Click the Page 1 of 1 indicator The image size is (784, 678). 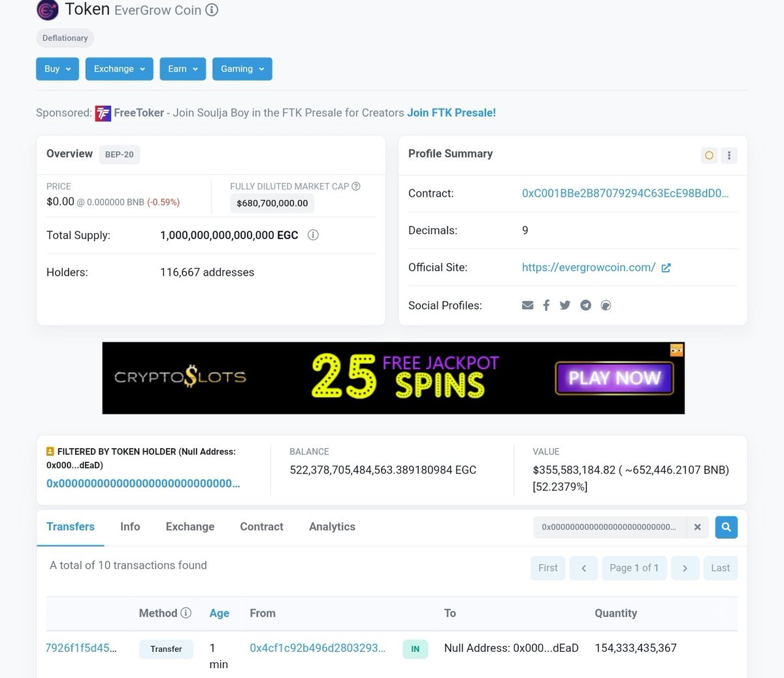click(x=634, y=568)
